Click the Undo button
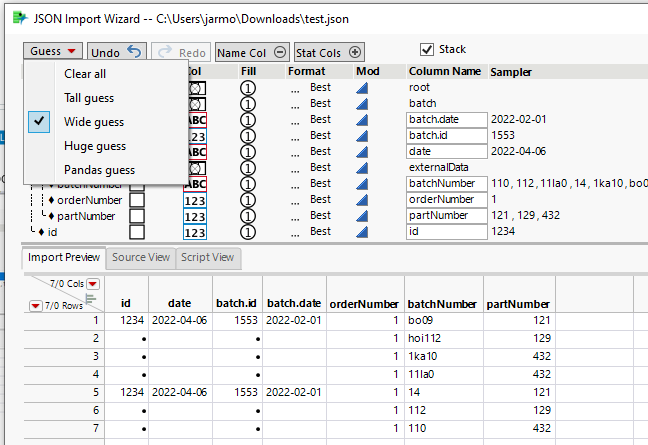Image resolution: width=648 pixels, height=445 pixels. click(x=117, y=52)
